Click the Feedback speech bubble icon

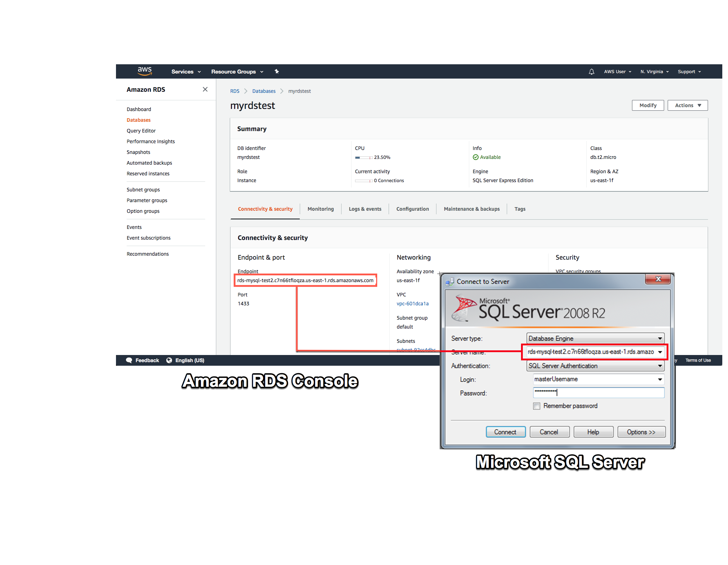tap(129, 360)
